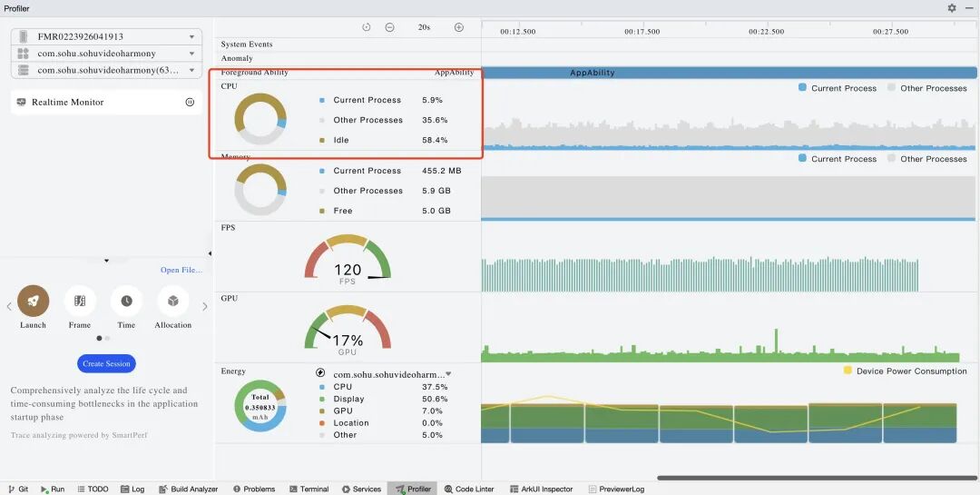Go to previous templates with left chevron
980x495 pixels.
tap(9, 307)
